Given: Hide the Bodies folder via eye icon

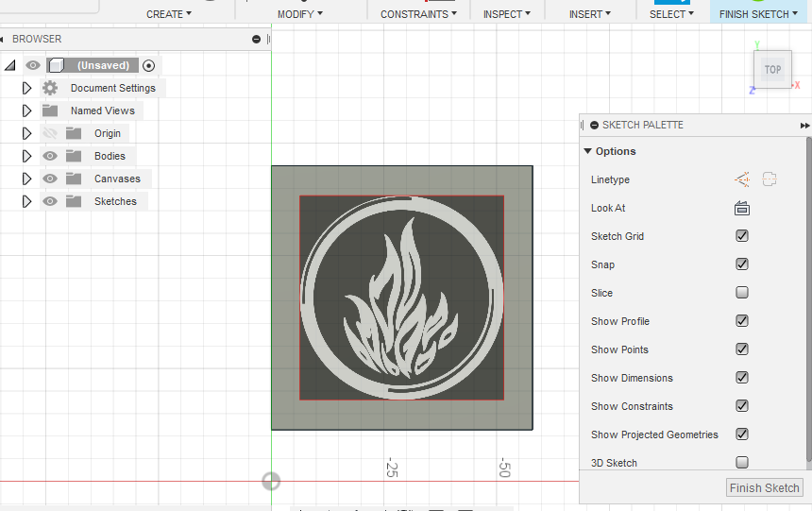Looking at the screenshot, I should 50,156.
